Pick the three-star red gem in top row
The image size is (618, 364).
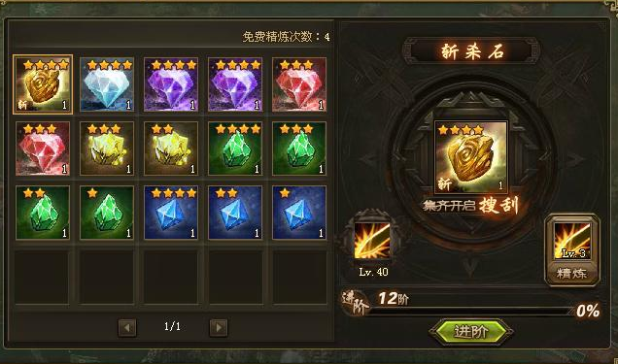coord(299,84)
